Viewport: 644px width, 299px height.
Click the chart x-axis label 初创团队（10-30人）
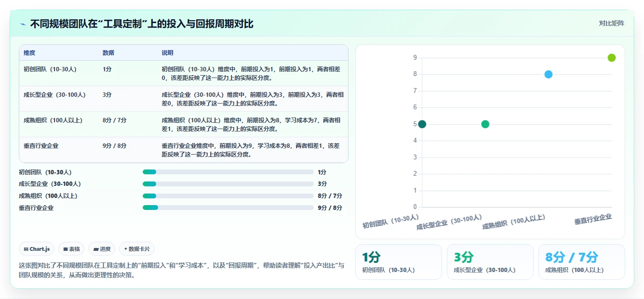(x=391, y=221)
